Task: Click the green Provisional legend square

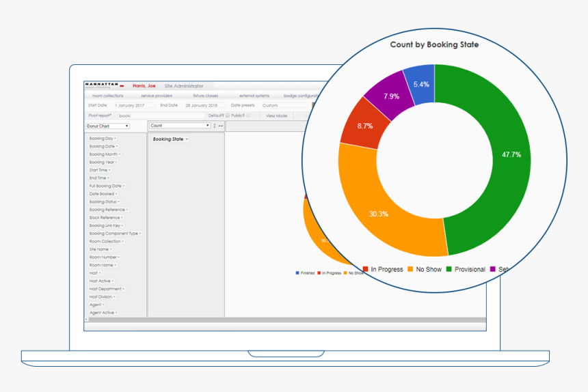Action: tap(449, 269)
